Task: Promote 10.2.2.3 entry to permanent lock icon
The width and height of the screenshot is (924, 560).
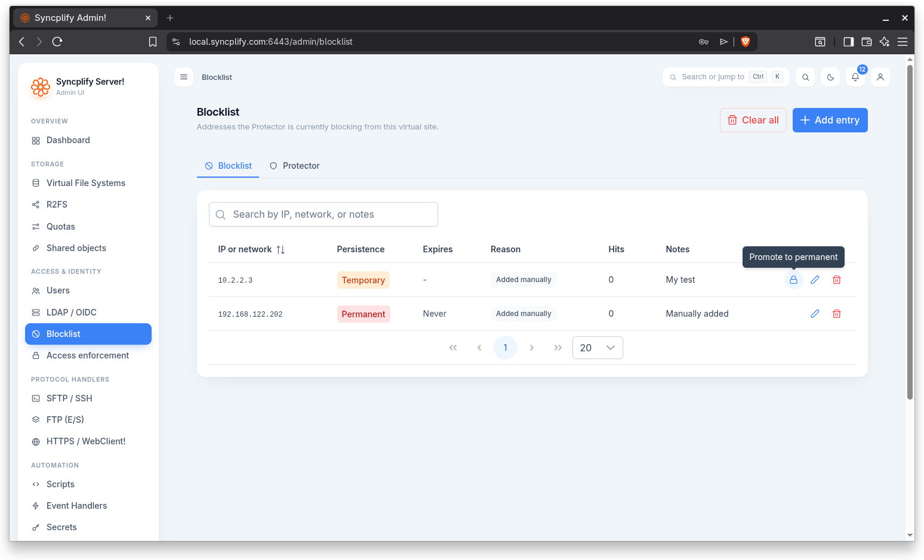Action: point(793,280)
